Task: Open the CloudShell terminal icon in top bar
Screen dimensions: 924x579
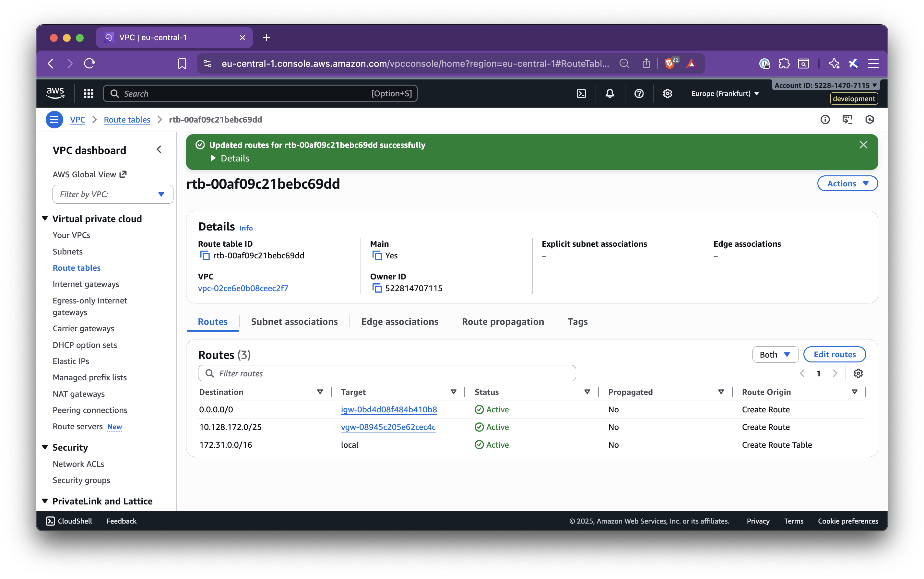Action: coord(581,93)
